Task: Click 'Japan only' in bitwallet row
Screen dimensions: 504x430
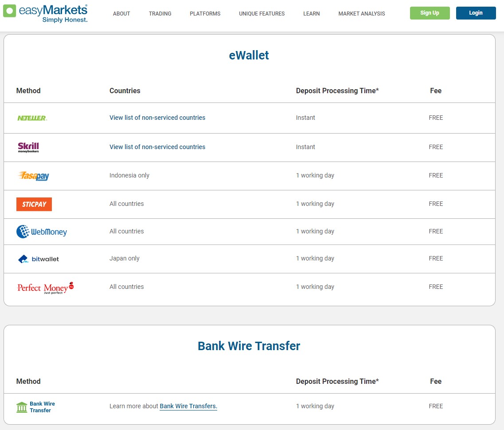Action: (125, 258)
